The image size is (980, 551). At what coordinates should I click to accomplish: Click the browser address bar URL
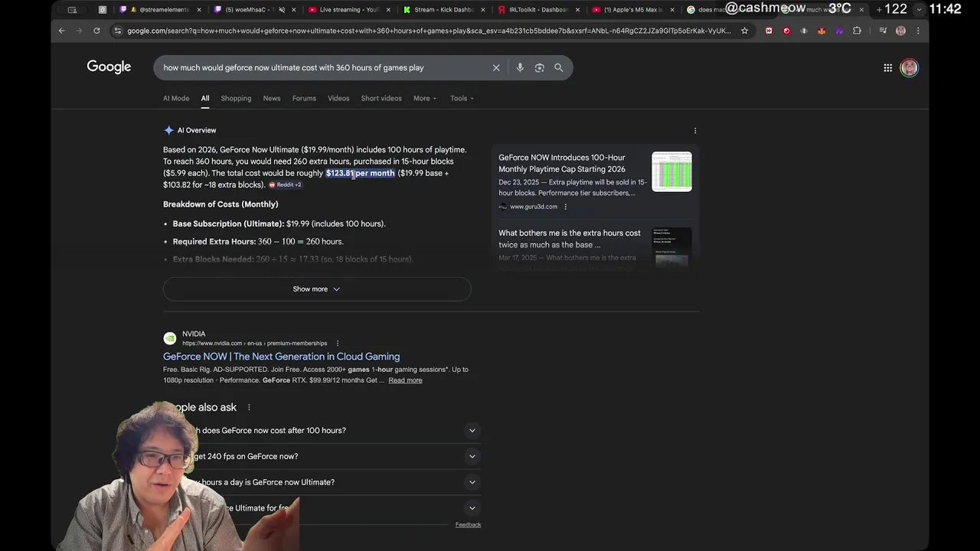click(429, 31)
